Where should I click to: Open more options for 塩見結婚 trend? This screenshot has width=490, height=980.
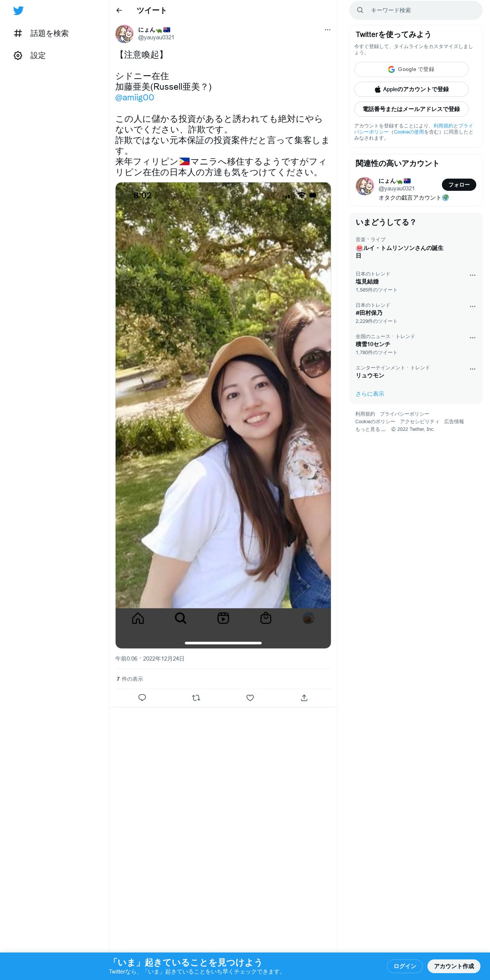(472, 275)
